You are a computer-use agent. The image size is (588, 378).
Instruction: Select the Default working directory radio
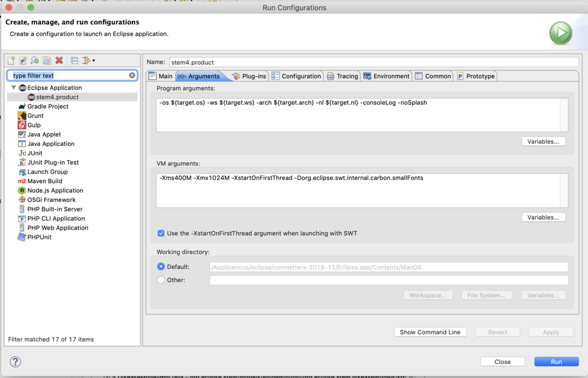161,267
